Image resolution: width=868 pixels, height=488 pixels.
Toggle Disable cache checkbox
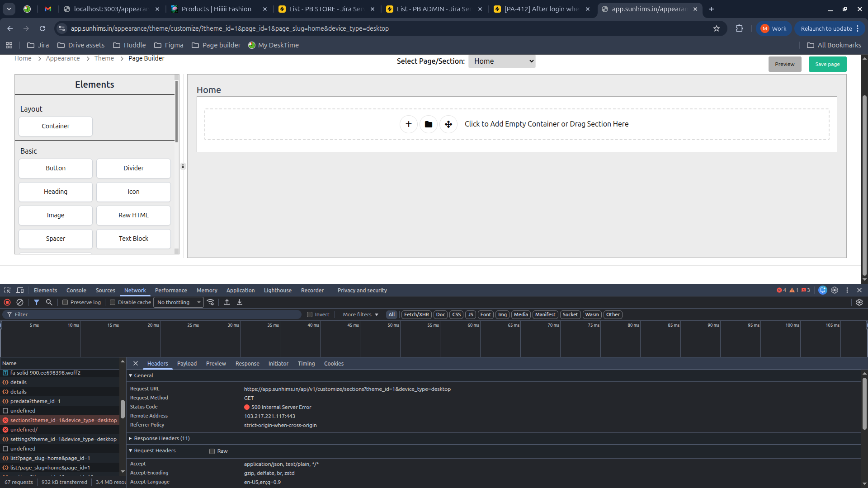click(x=113, y=302)
